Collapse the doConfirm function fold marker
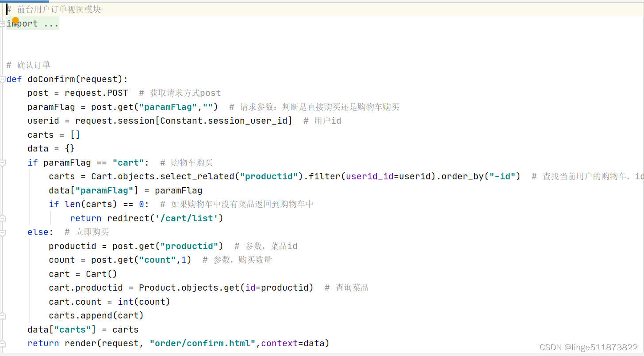This screenshot has width=644, height=356. point(3,80)
